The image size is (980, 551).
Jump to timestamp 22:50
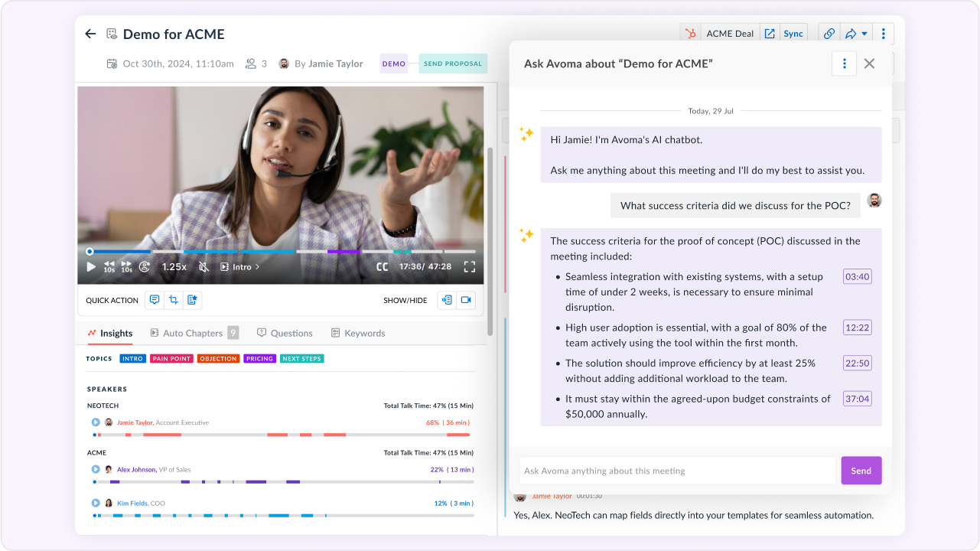(857, 363)
